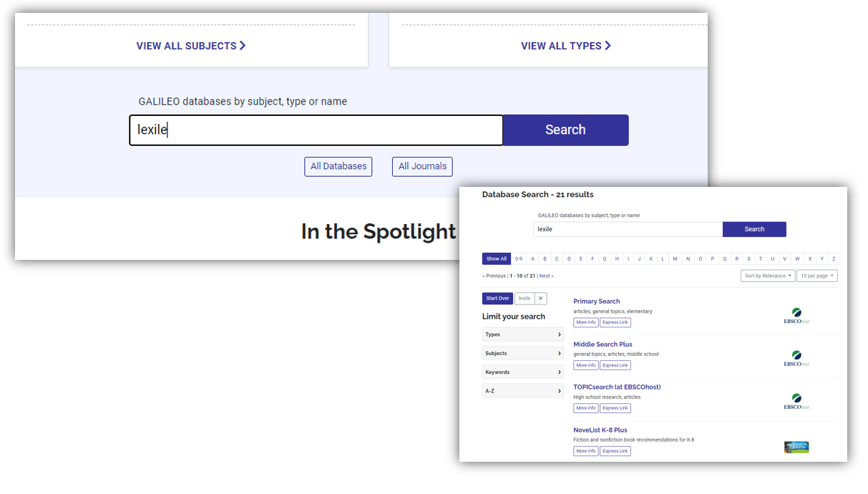
Task: Open the Sort by Relevance dropdown
Action: tap(768, 276)
